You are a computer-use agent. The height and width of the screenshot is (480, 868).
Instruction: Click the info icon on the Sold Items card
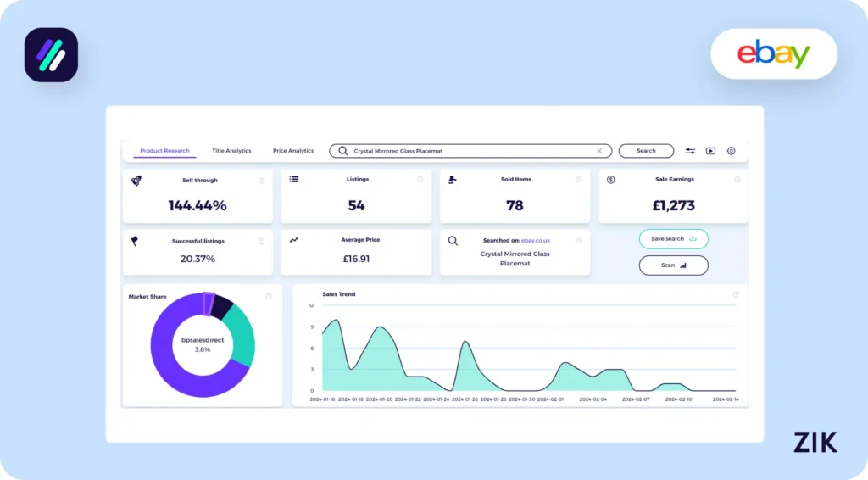pos(579,180)
